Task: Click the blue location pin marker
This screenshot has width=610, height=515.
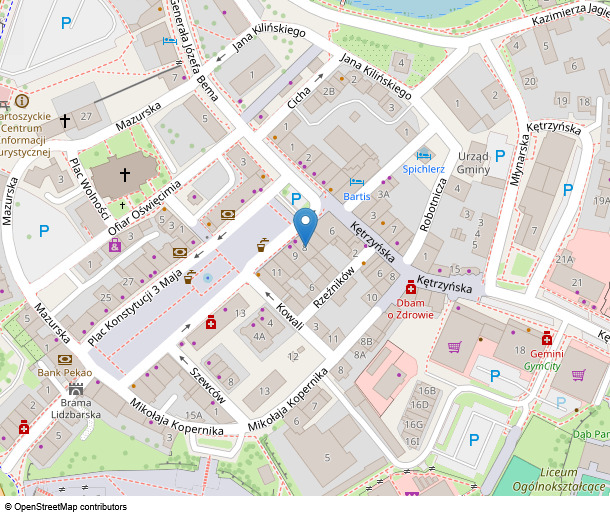Action: click(x=305, y=225)
